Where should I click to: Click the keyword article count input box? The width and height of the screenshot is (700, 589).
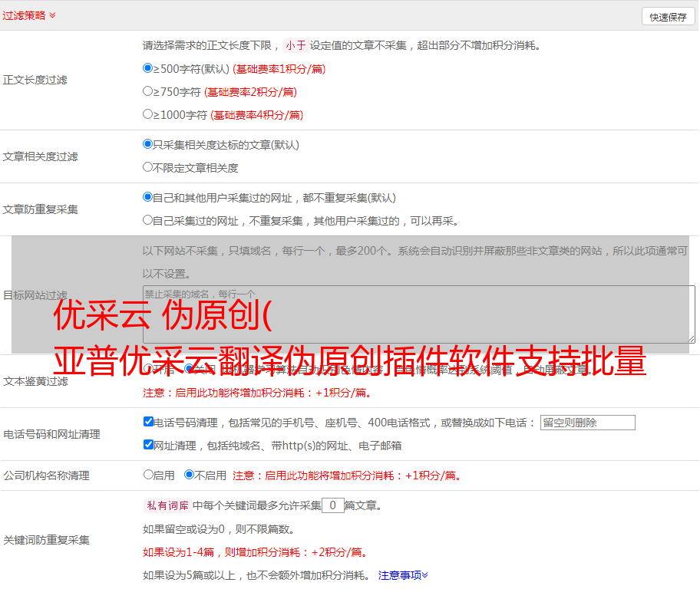[x=332, y=505]
